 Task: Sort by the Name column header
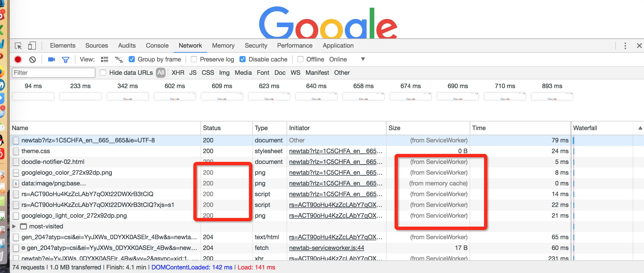tap(105, 128)
